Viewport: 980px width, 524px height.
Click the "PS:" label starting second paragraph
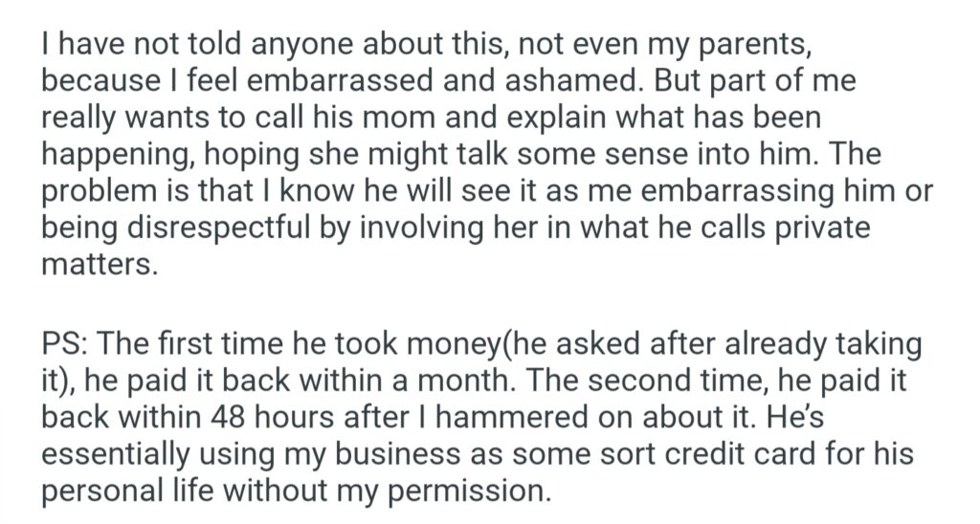click(x=65, y=344)
